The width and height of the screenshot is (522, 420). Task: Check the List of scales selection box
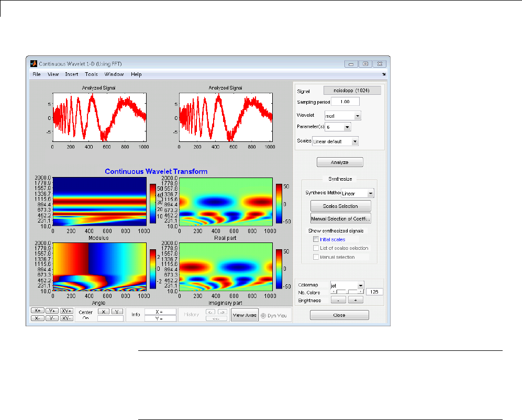pos(316,248)
